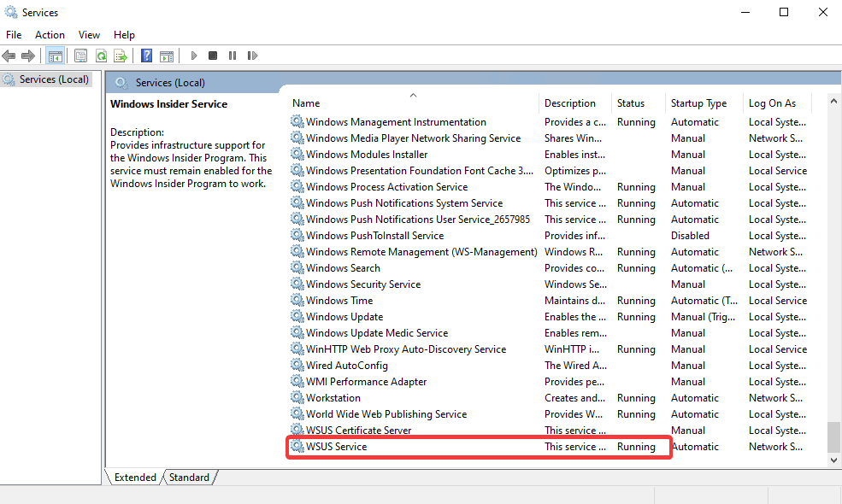Viewport: 842px width, 504px height.
Task: Click the Forward arrow toolbar icon
Action: pos(28,56)
